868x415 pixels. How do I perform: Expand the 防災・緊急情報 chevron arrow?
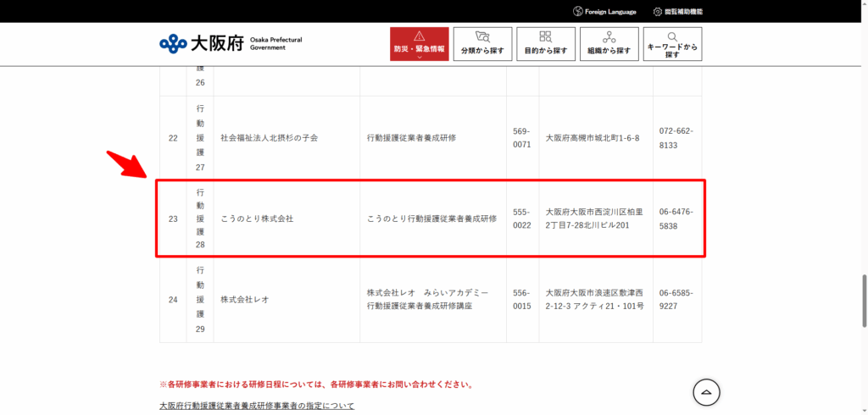tap(419, 58)
